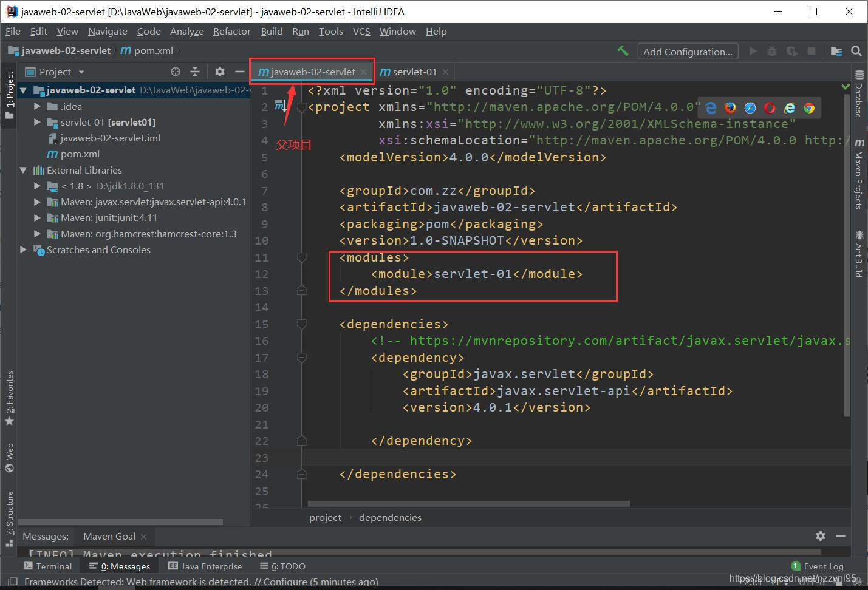Toggle the Z: Structure side tool window
Screen dimensions: 868x590
tap(9, 518)
